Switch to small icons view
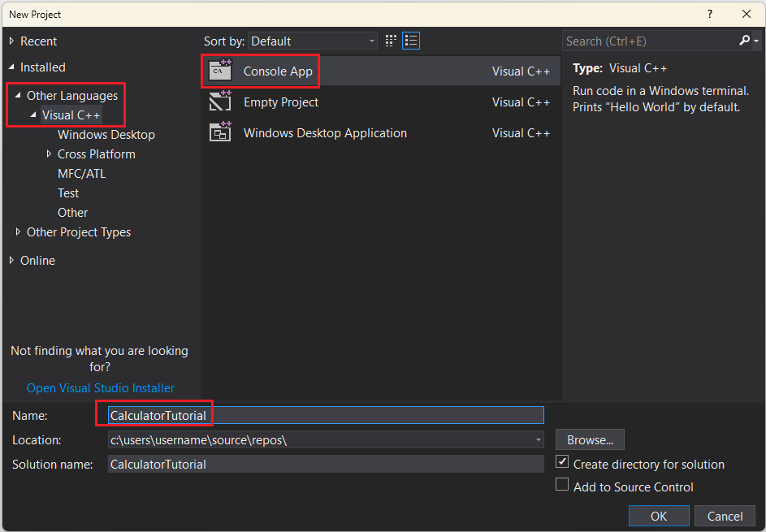 (390, 40)
